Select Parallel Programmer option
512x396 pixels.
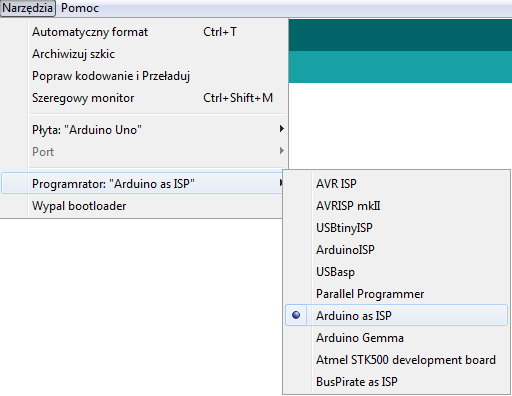pyautogui.click(x=396, y=294)
